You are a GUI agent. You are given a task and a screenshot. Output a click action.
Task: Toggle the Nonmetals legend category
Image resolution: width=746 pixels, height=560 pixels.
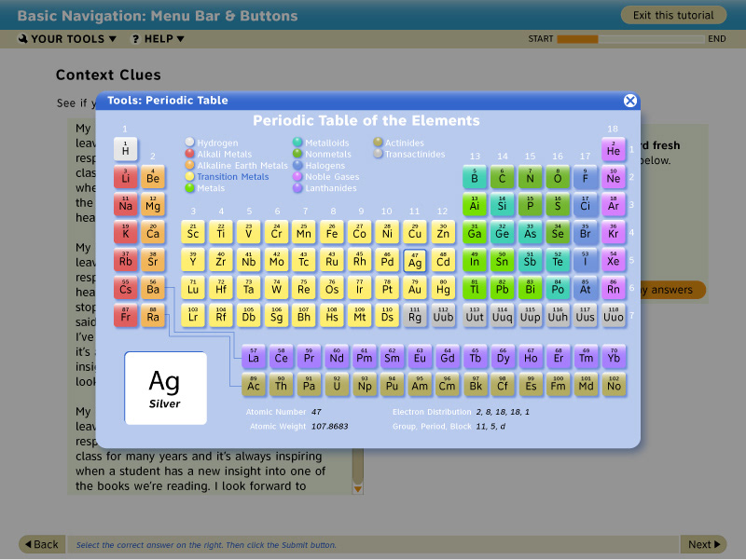322,154
